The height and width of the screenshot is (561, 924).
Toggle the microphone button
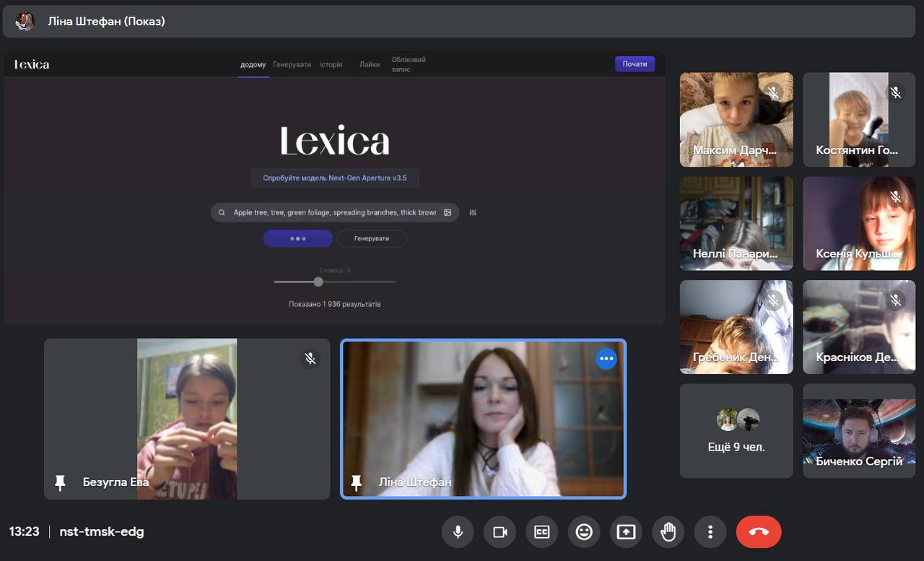click(458, 532)
